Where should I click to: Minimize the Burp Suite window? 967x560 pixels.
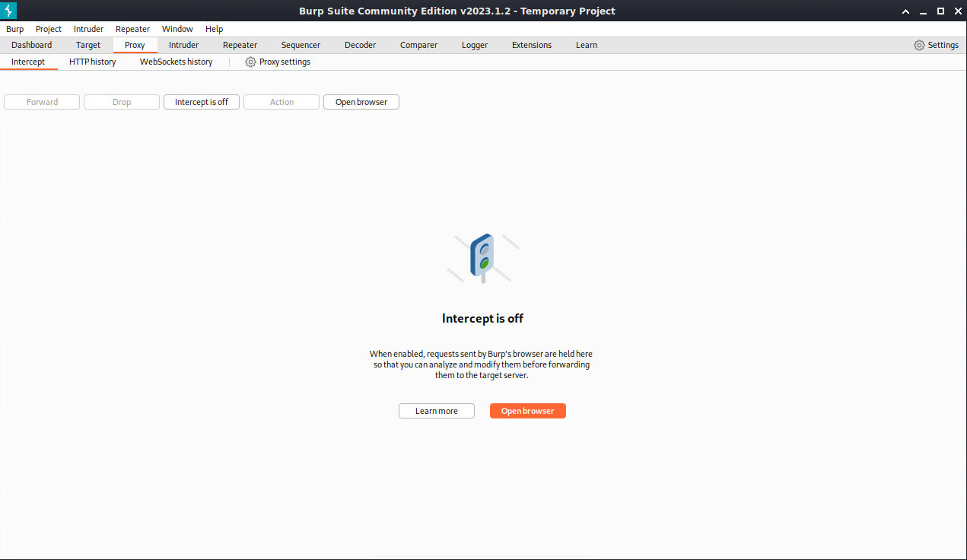(x=923, y=11)
